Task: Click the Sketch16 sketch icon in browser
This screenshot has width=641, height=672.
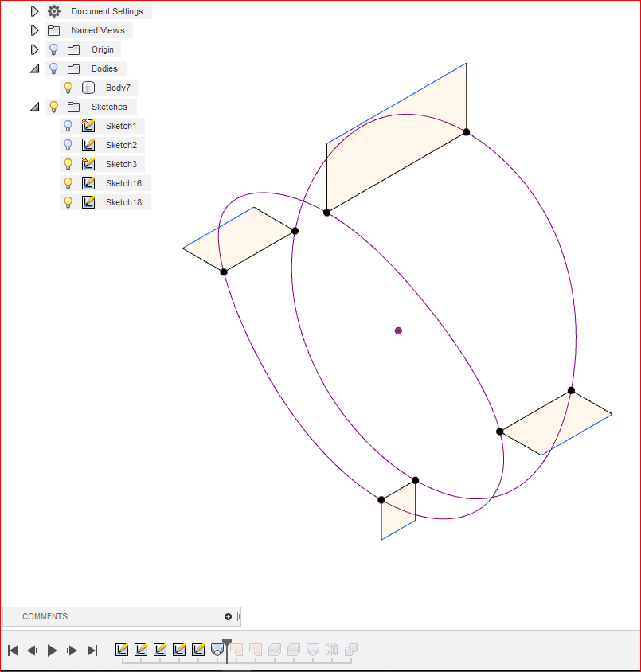Action: (88, 183)
